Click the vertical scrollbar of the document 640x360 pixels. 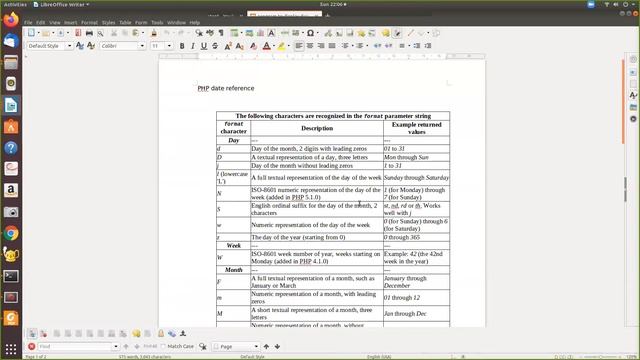click(x=622, y=101)
